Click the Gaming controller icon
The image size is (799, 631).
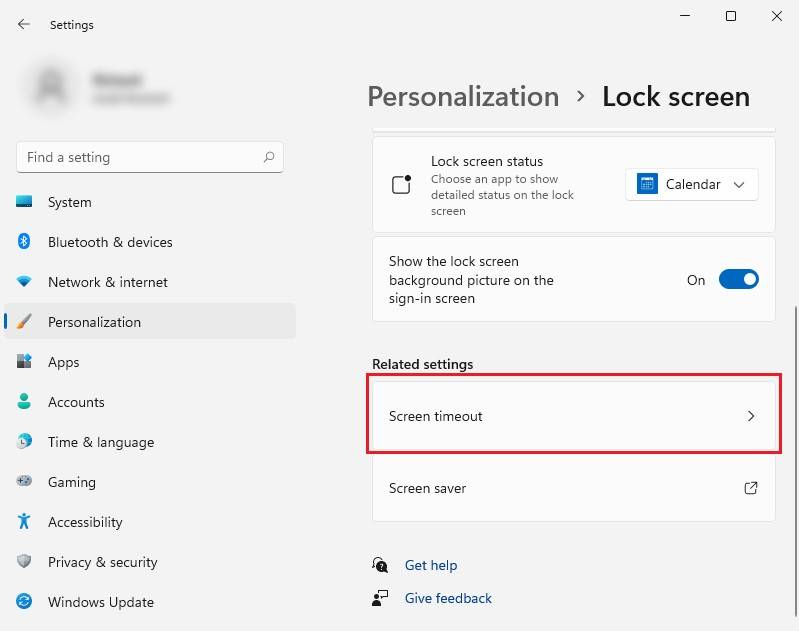[x=24, y=482]
